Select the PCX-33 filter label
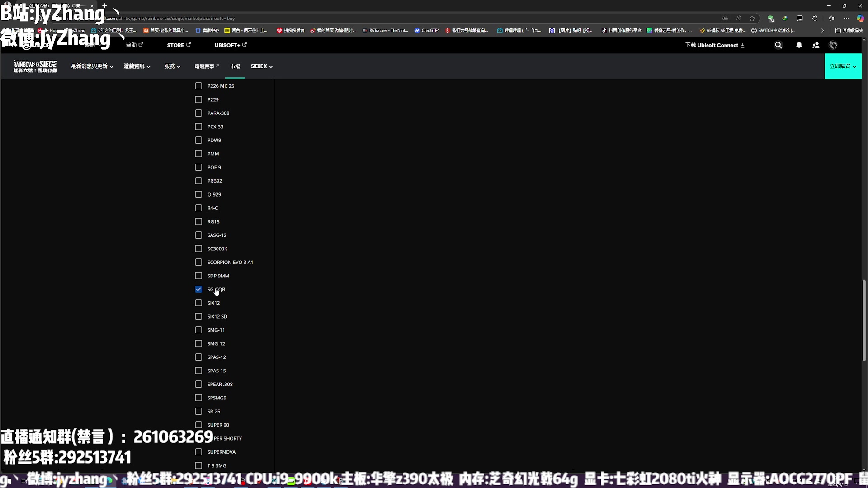Screen dimensions: 868x488 pos(215,127)
